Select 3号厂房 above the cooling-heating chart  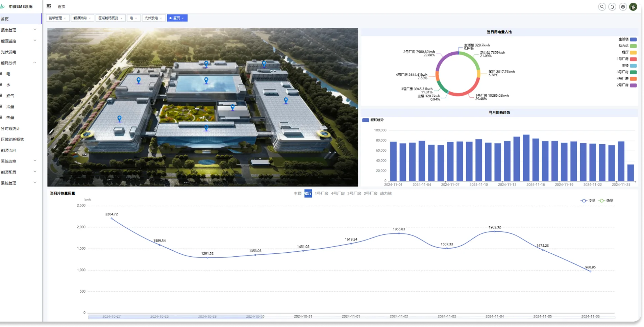354,194
